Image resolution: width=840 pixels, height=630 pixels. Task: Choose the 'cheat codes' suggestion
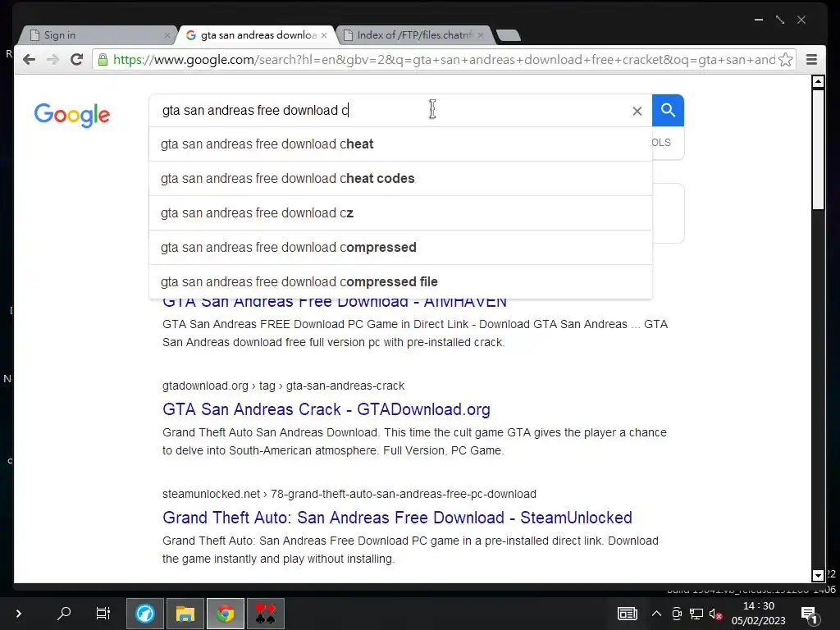click(400, 178)
